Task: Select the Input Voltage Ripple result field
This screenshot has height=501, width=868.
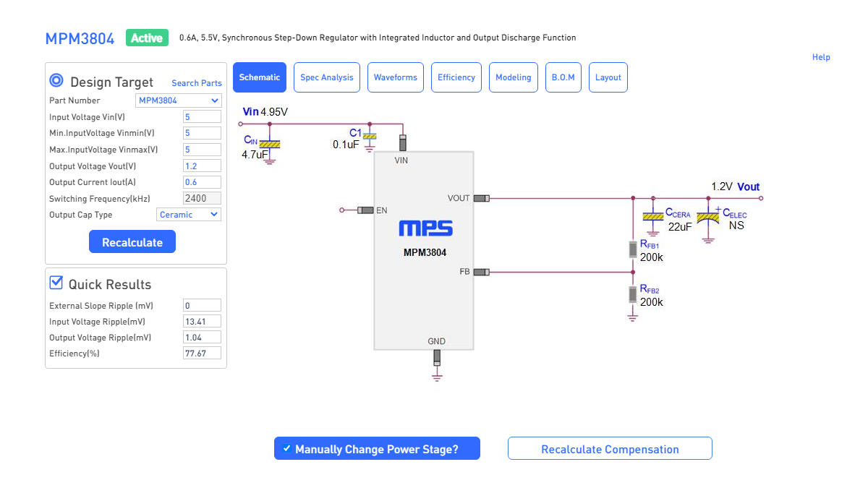Action: point(202,322)
